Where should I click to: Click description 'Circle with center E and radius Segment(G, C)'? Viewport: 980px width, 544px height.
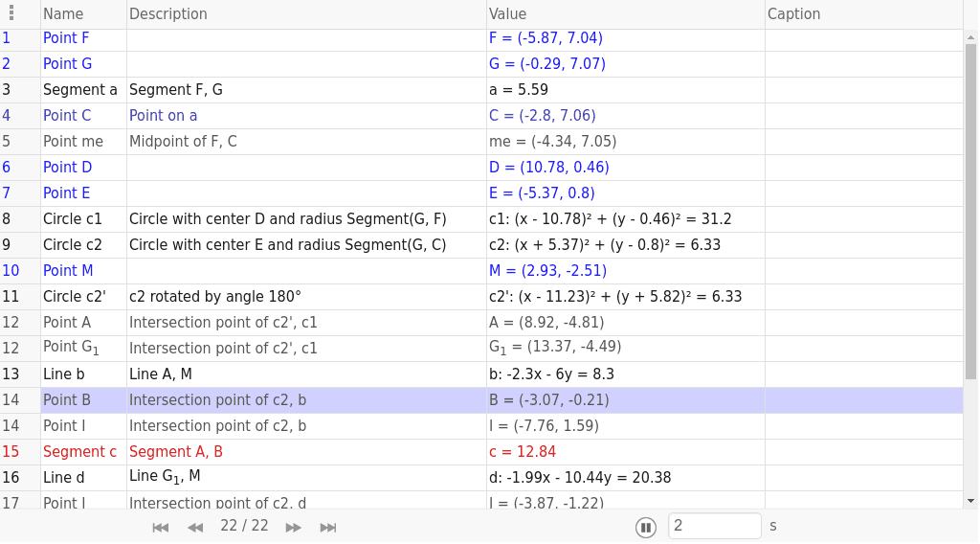click(287, 245)
